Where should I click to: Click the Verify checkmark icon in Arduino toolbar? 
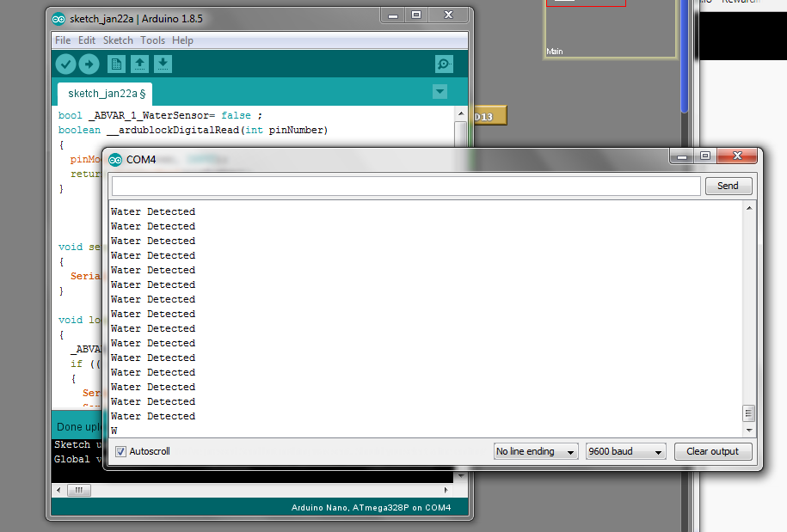[x=65, y=64]
